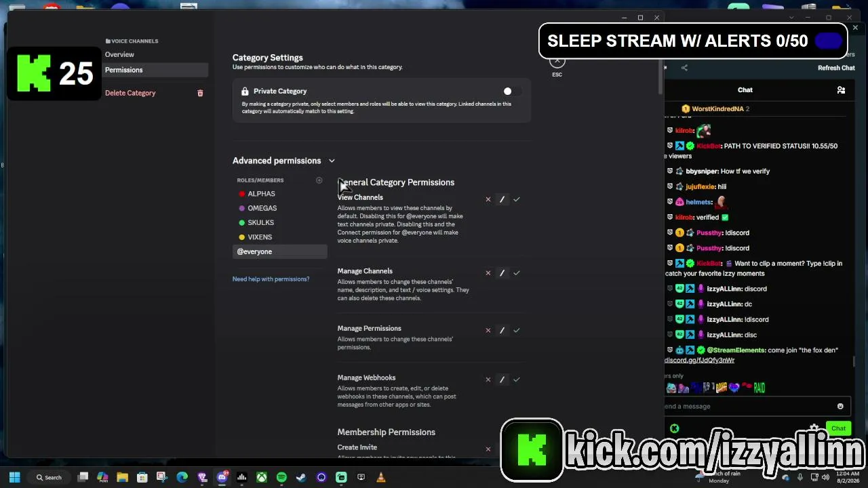Launch Microsoft Edge from the taskbar
The width and height of the screenshot is (868, 488).
[x=182, y=477]
